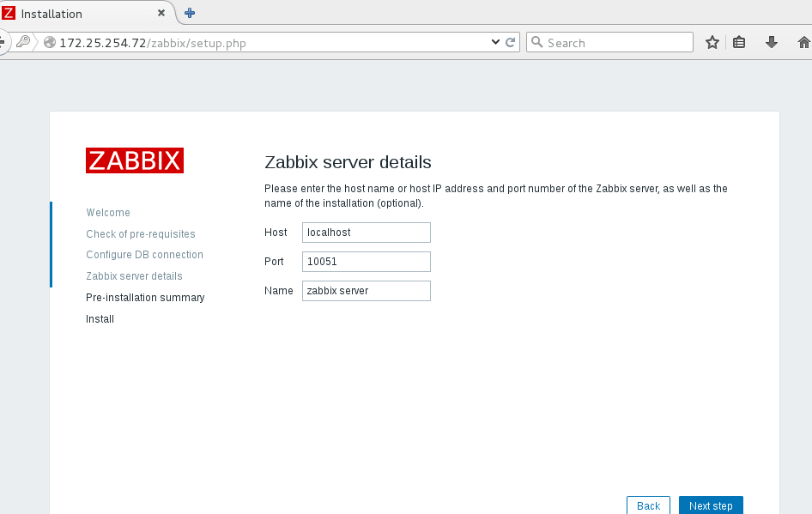Image resolution: width=812 pixels, height=514 pixels.
Task: Edit the Name field zabbix server
Action: tap(367, 291)
